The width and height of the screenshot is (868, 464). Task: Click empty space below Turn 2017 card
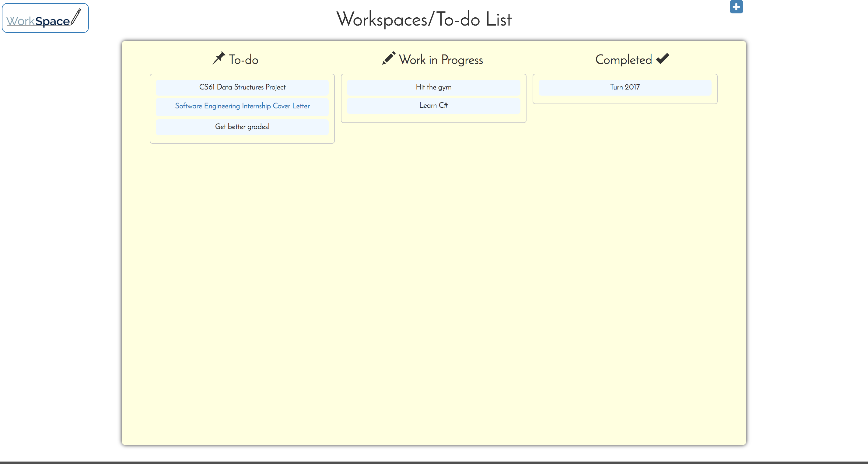[625, 99]
